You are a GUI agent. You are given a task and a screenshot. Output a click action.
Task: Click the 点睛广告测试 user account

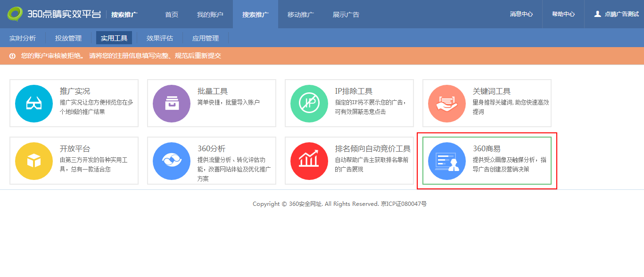pos(617,14)
